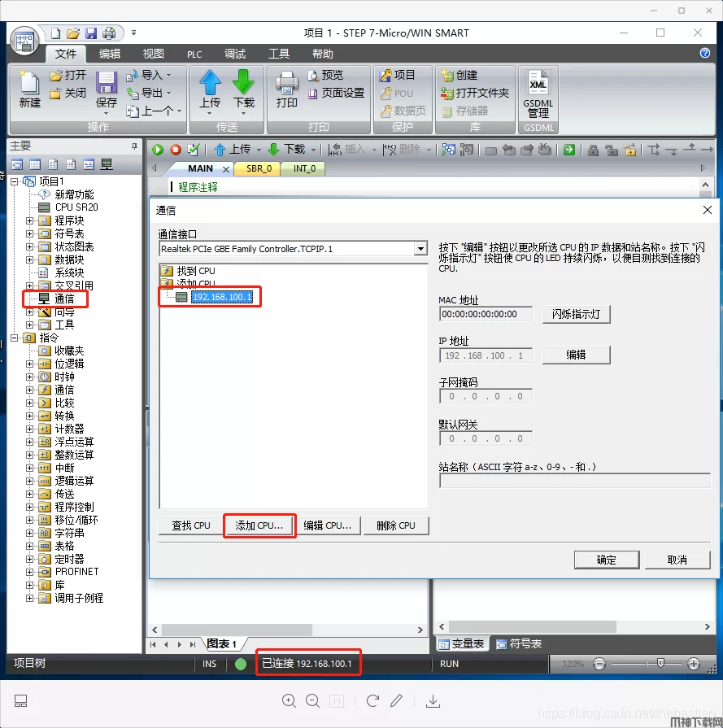Click the green RUN button in the editor toolbar
This screenshot has height=728, width=723.
pos(158,150)
